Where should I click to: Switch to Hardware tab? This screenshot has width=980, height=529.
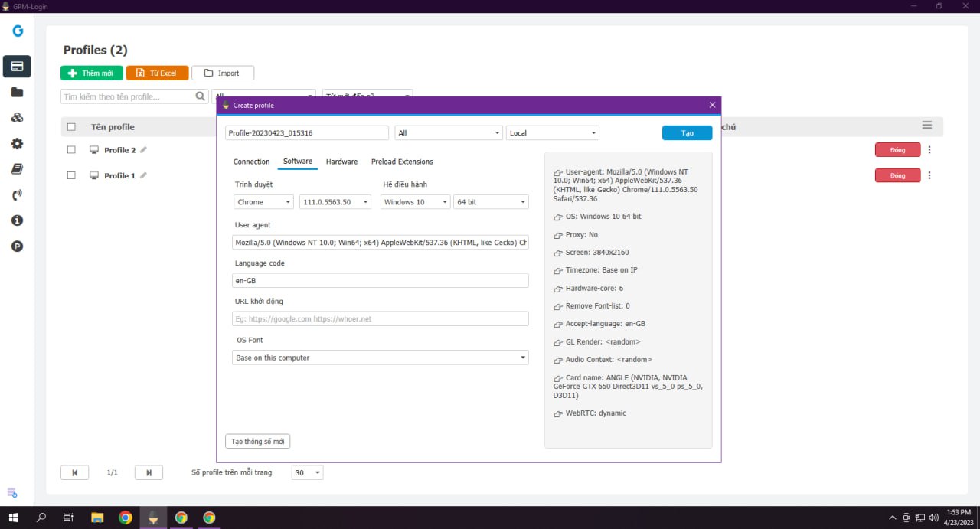click(x=341, y=162)
